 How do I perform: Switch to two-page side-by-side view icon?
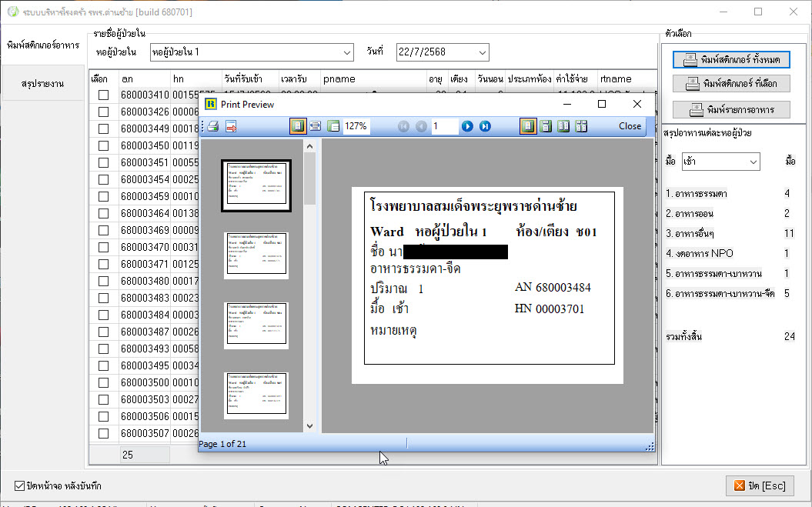(563, 126)
